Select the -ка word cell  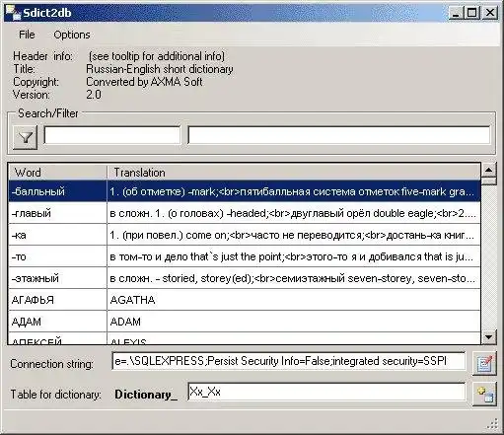tap(57, 235)
